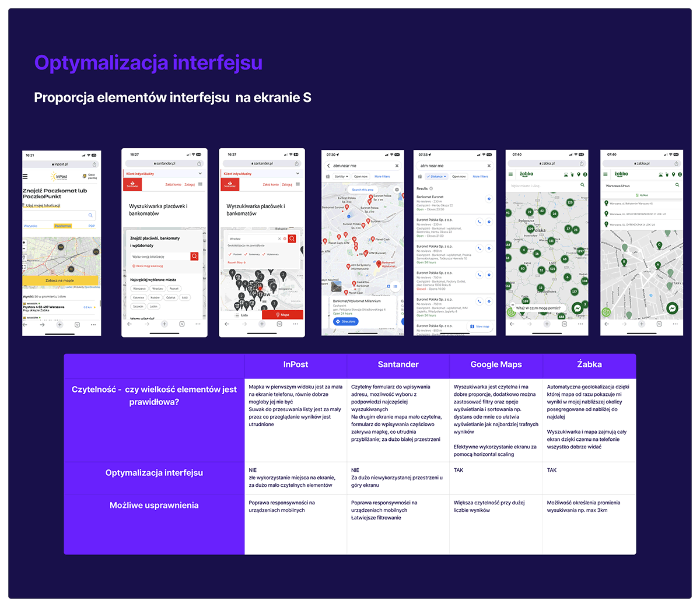Click the Zobacz na mapie button

[60, 280]
